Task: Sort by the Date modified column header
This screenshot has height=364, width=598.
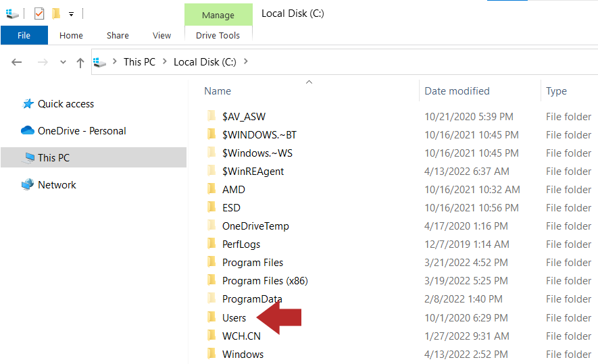Action: [457, 91]
